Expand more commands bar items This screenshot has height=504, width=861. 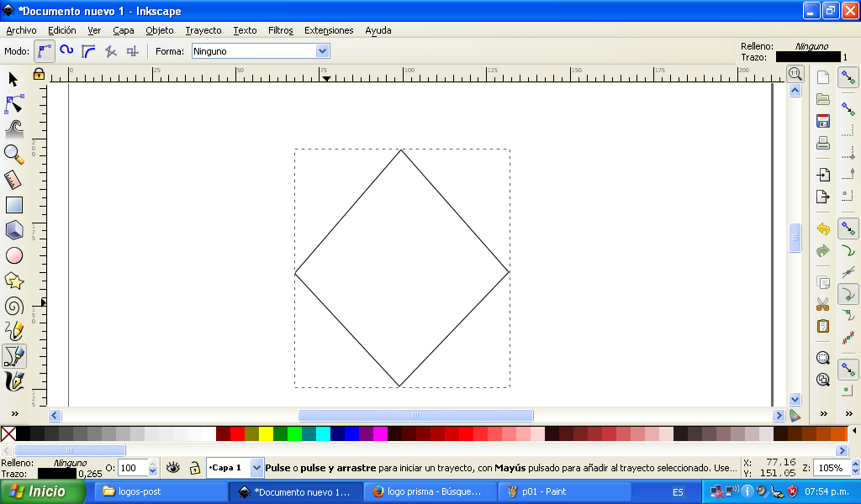pos(824,413)
